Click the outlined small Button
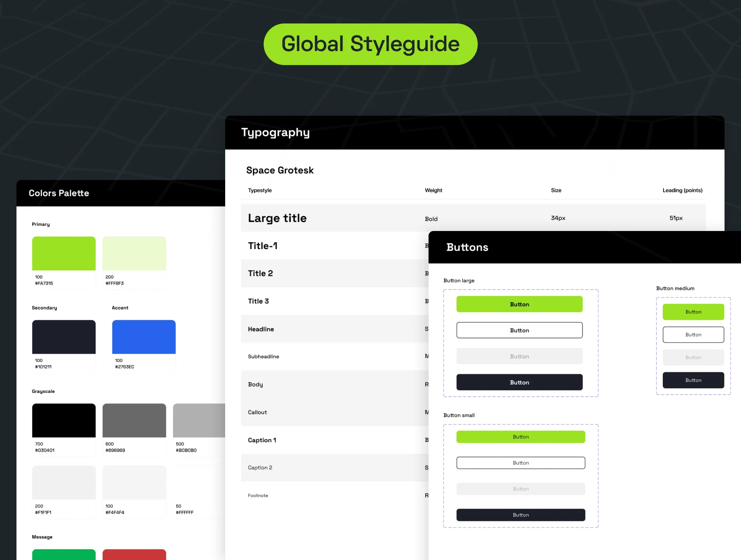This screenshot has height=560, width=741. (x=521, y=463)
